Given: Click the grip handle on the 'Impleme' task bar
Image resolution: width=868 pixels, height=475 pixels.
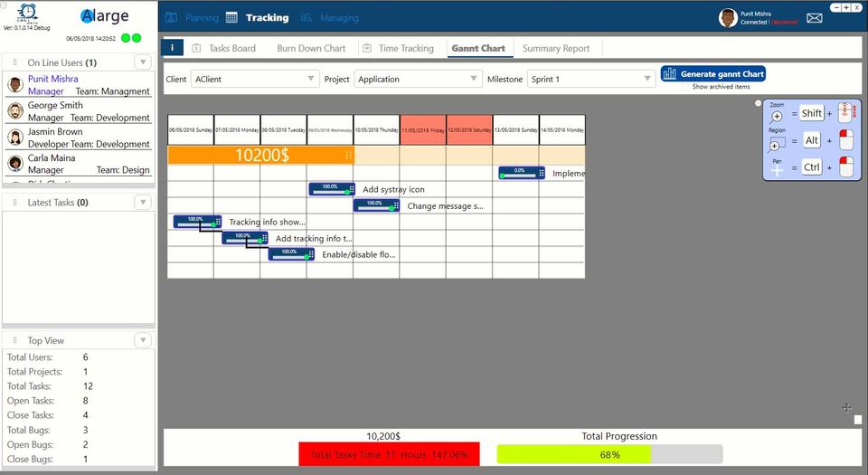Looking at the screenshot, I should (542, 173).
